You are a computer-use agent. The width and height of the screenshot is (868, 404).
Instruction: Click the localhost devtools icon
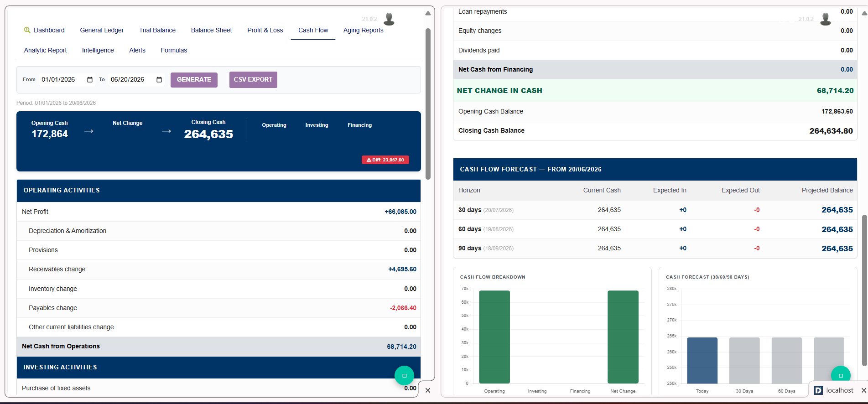tap(819, 390)
